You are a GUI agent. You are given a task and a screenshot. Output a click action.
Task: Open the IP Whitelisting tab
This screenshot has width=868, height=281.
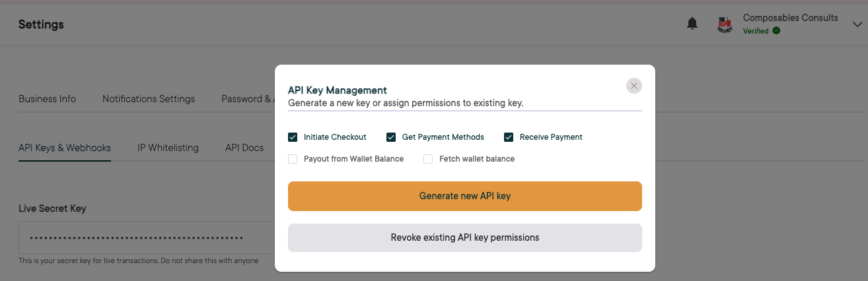click(168, 148)
